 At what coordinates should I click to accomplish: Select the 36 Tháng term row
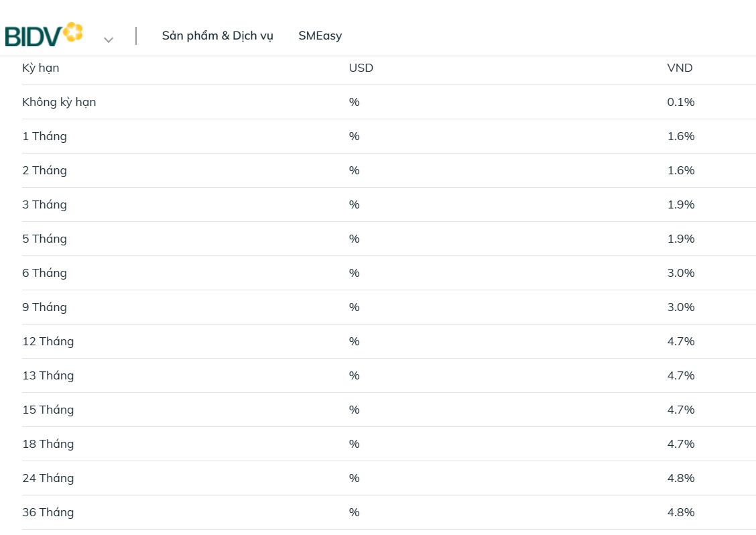pos(48,512)
